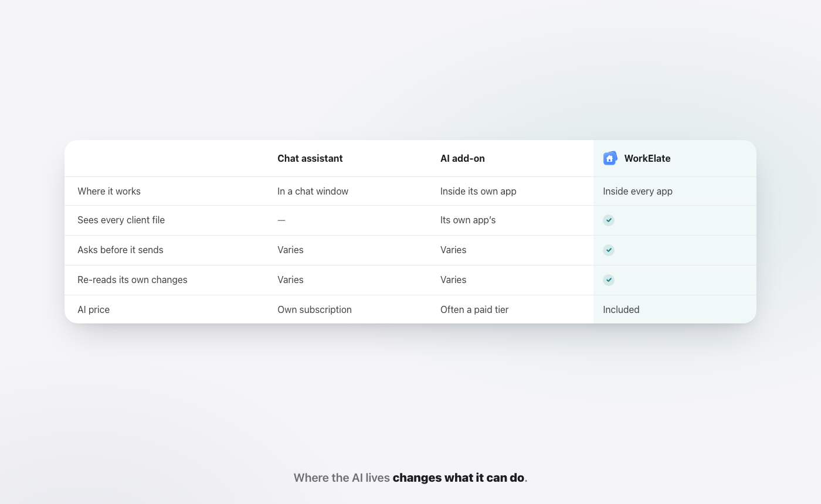Click the 'Own subscription' cell

pos(315,309)
